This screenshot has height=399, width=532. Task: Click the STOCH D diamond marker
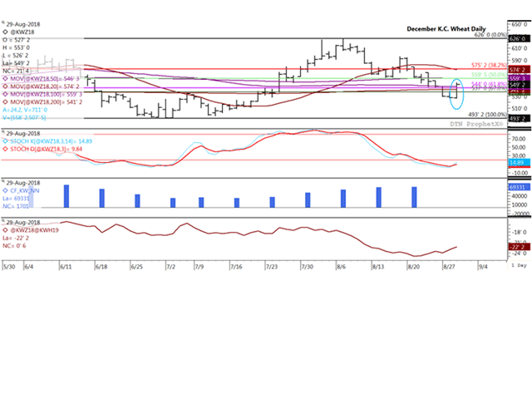coord(5,149)
